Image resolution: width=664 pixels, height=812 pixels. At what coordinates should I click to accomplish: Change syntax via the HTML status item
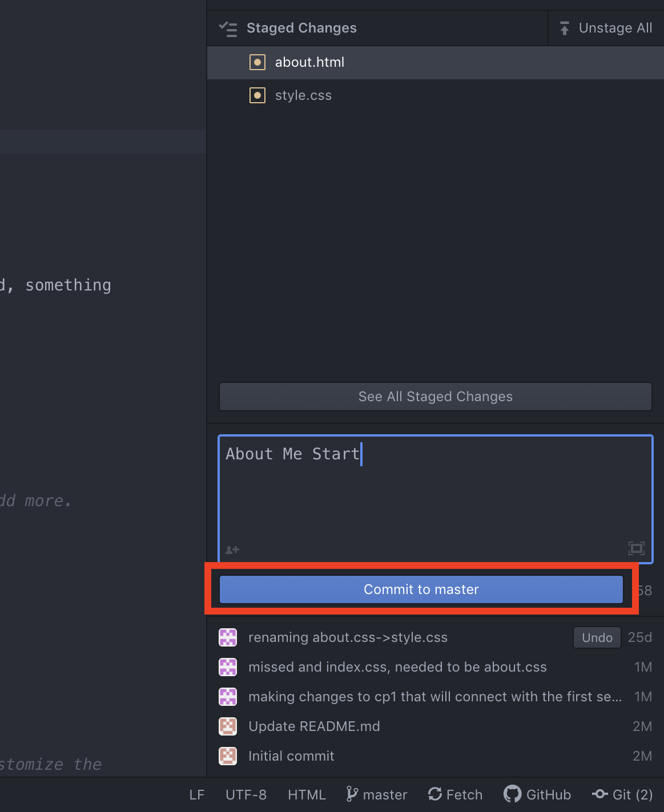point(306,794)
